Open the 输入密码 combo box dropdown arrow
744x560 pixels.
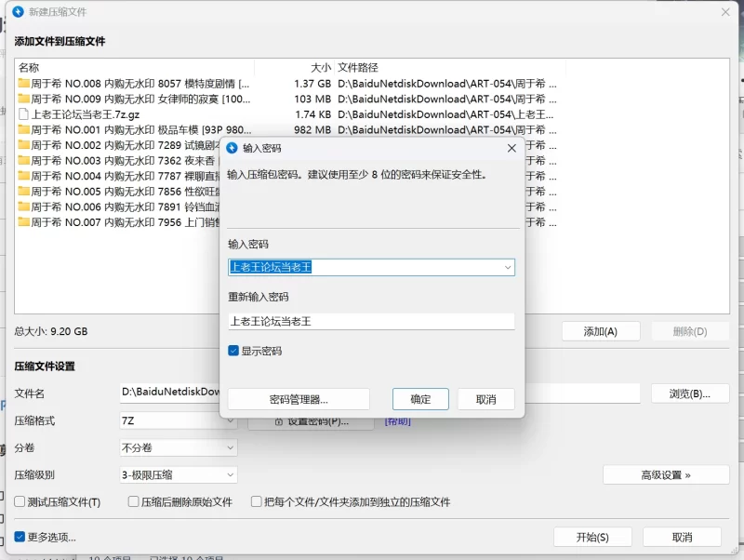tap(507, 268)
